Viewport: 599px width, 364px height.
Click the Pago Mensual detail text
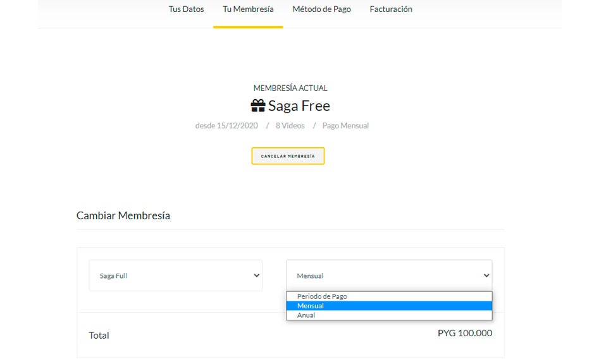tap(345, 126)
